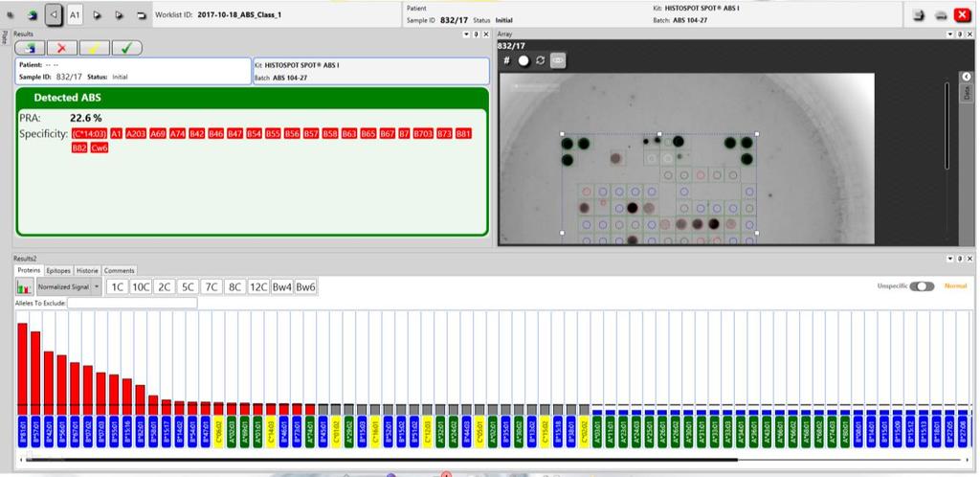Click the Normal status label
The width and height of the screenshot is (980, 477).
(x=956, y=286)
